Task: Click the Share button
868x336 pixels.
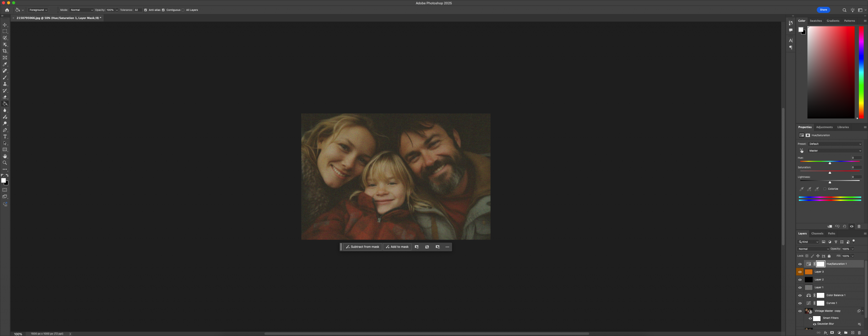Action: (x=823, y=10)
